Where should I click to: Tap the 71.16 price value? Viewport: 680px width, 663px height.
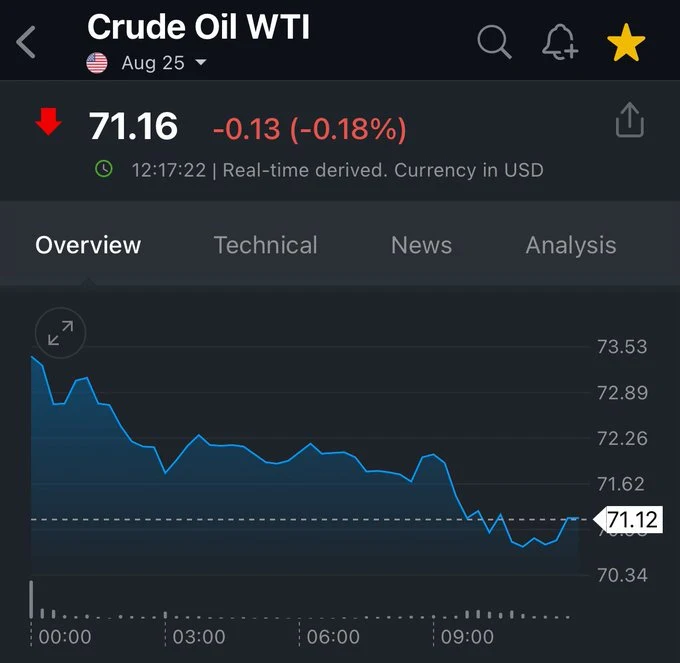pos(134,126)
